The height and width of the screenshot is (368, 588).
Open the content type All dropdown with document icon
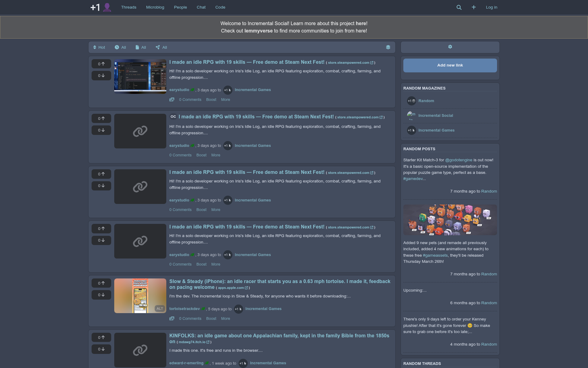(141, 47)
